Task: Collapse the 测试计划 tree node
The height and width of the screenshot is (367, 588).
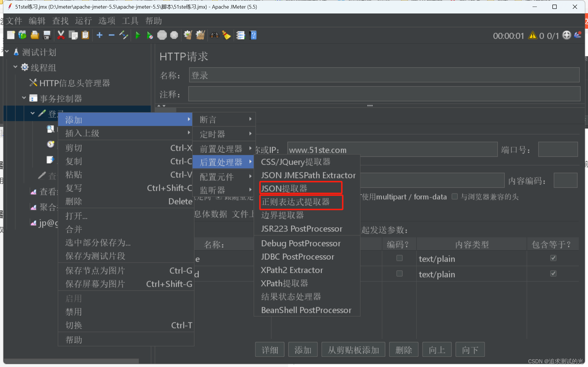Action: point(7,52)
